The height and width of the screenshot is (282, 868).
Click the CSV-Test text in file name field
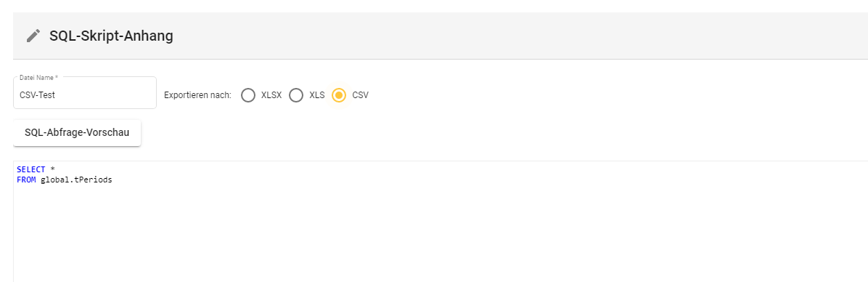37,95
